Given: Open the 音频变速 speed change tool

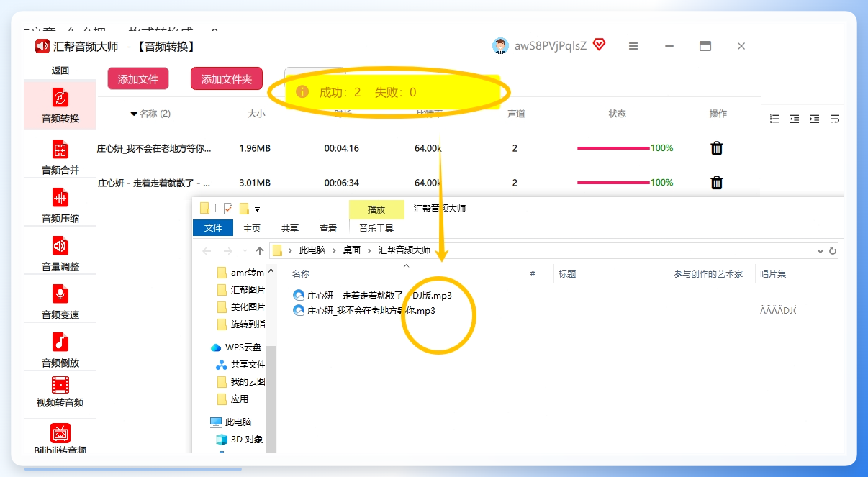Looking at the screenshot, I should [60, 302].
